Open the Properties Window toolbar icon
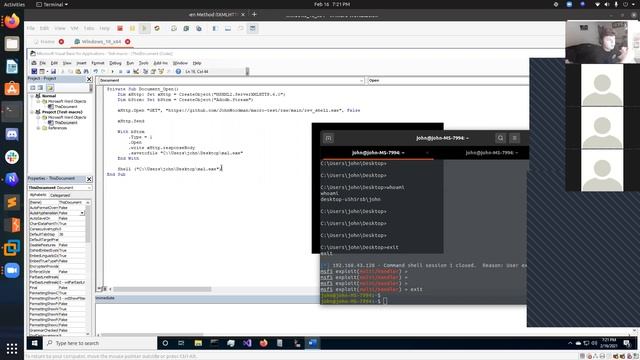Image resolution: width=640 pixels, height=360 pixels. click(153, 71)
